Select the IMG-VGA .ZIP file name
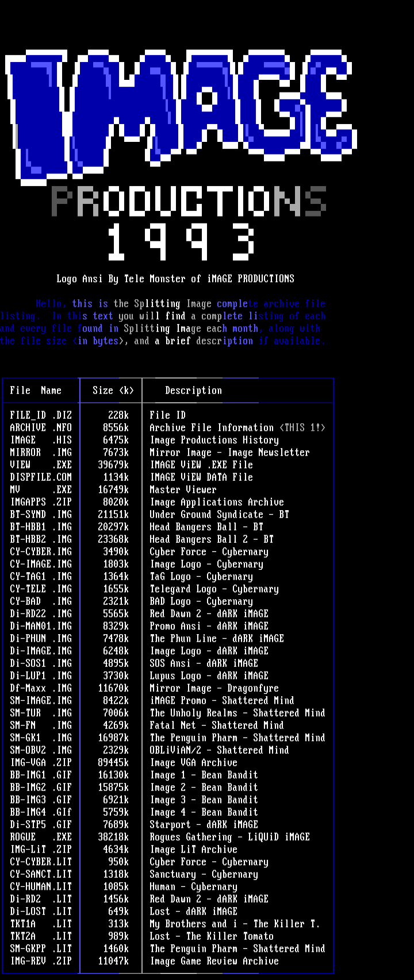The image size is (414, 980). 41,763
